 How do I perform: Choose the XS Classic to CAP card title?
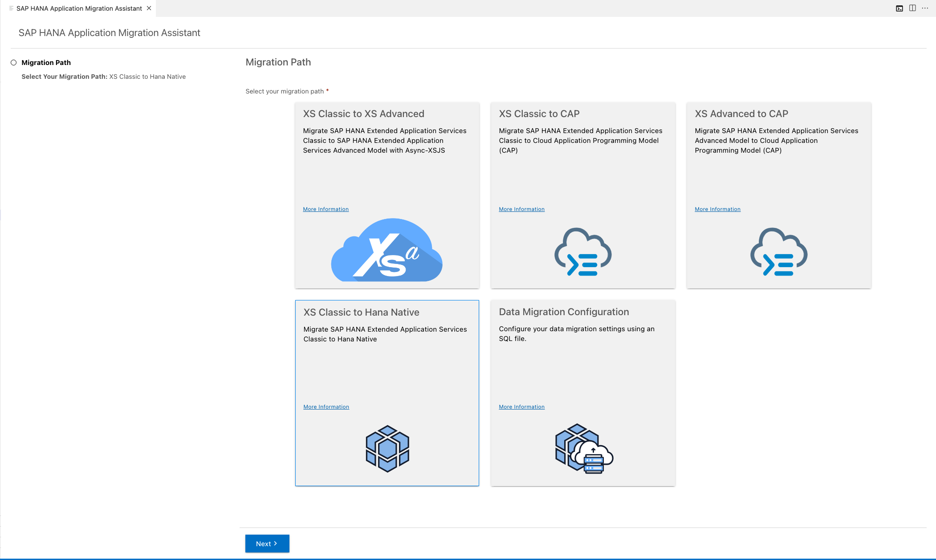(539, 114)
